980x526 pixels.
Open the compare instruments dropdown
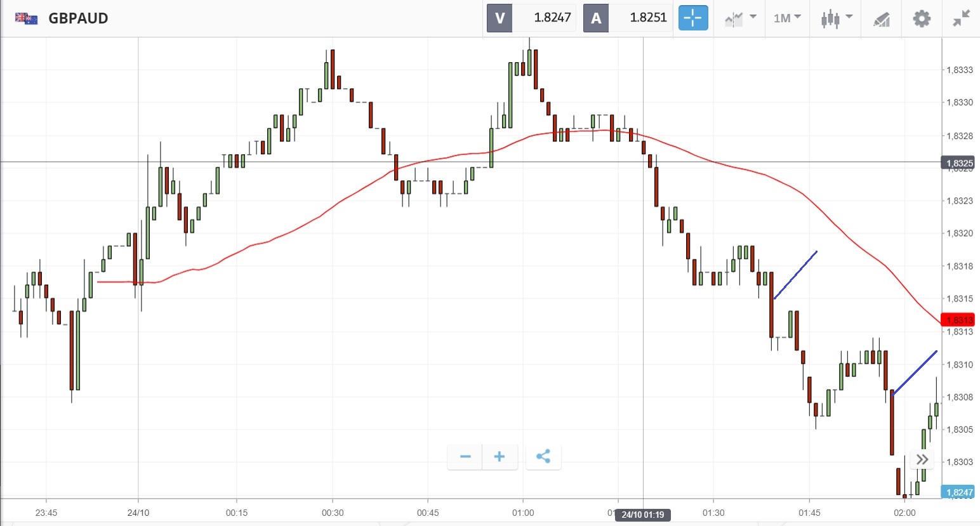(x=740, y=18)
